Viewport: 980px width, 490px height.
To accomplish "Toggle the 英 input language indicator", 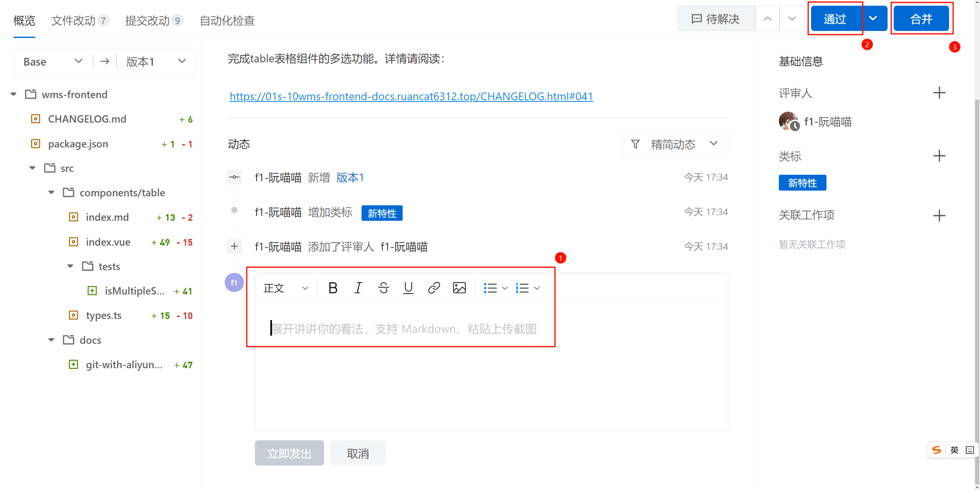I will [954, 450].
